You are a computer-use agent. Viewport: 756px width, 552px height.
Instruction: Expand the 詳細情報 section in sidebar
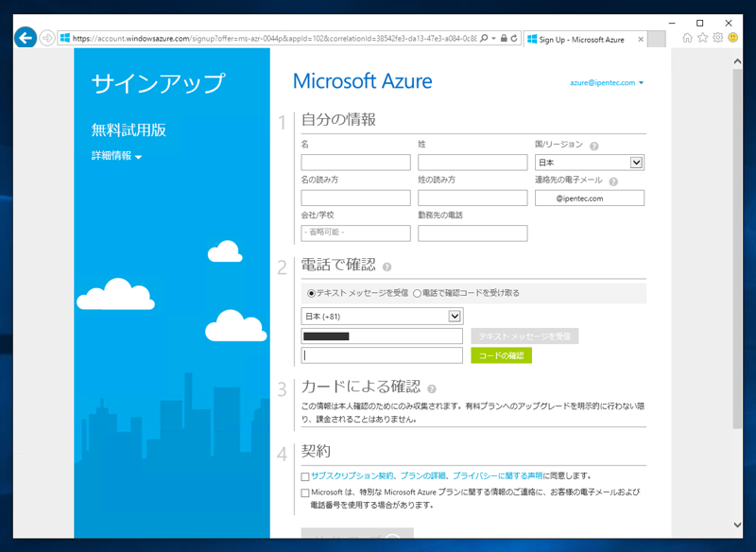116,156
